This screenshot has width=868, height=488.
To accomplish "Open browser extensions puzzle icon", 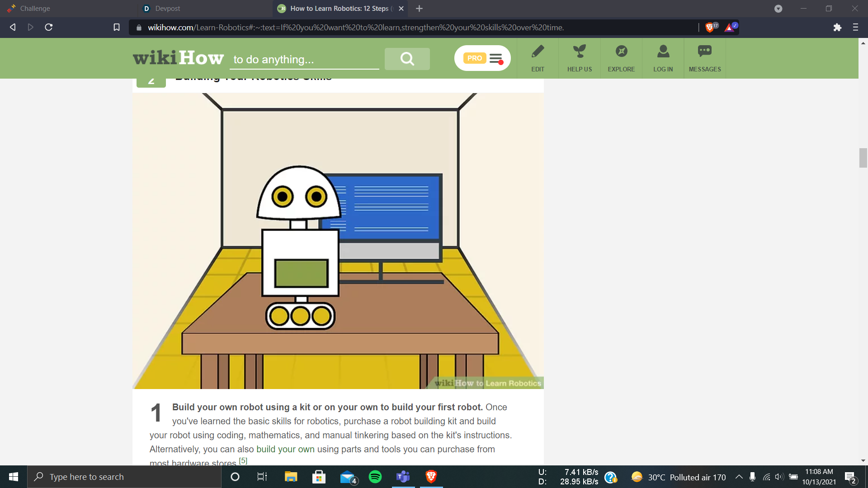I will tap(837, 28).
